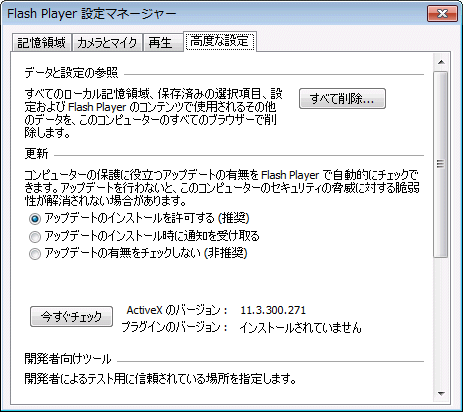Viewport: 463px width, 412px height.
Task: Click the ActiveX version 11.3.300.271 text
Action: pos(273,310)
